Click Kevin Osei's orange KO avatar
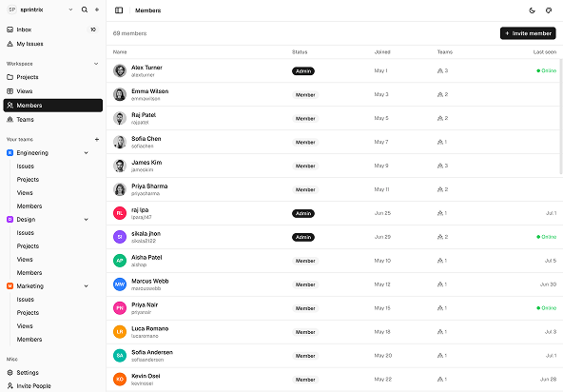563x392 pixels. pos(120,379)
